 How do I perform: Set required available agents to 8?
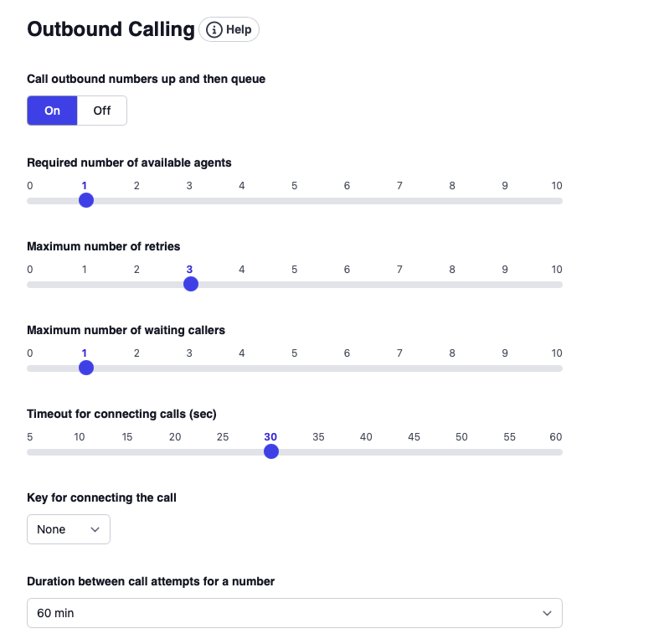[452, 201]
